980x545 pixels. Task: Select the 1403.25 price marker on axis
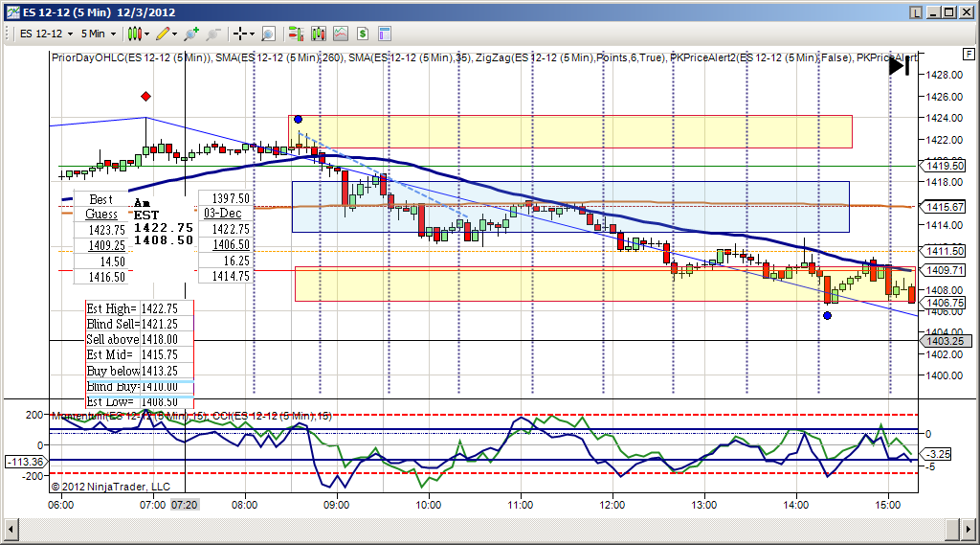click(945, 341)
